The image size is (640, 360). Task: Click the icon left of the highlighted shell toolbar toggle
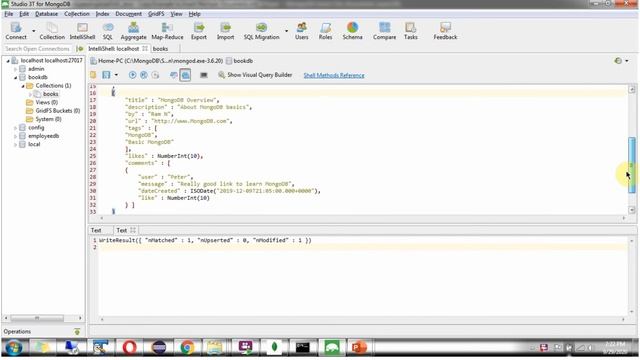pyautogui.click(x=173, y=75)
